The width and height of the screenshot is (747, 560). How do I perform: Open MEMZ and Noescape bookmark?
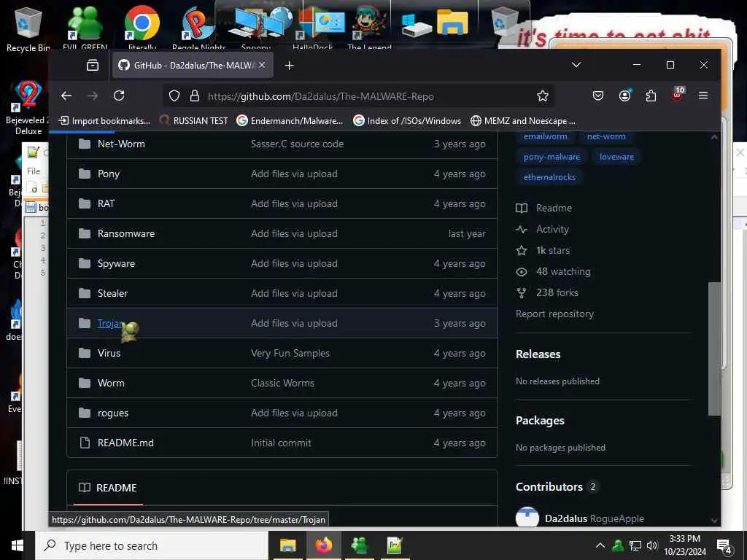point(523,121)
